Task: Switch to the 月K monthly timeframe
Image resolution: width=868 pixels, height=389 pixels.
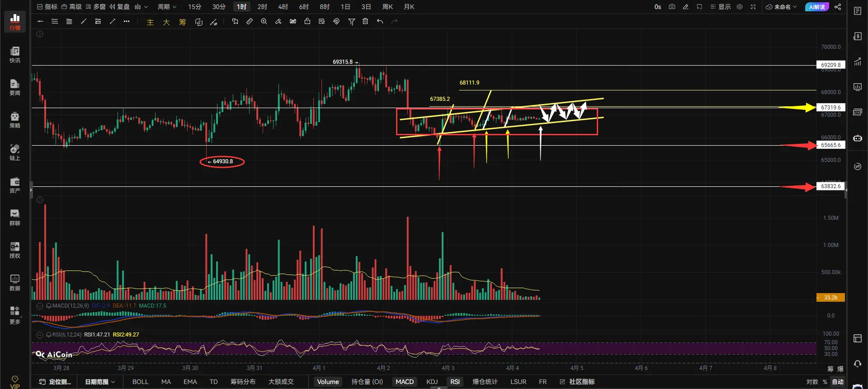Action: coord(409,7)
